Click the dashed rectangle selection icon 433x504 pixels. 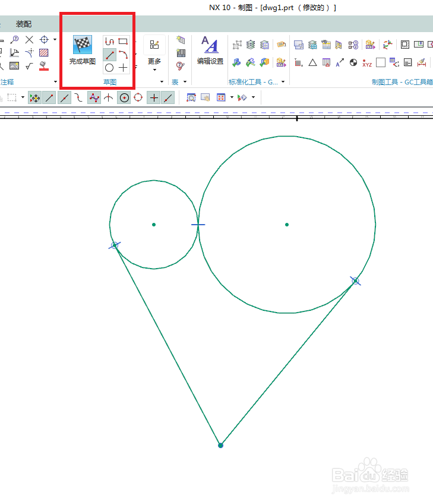pos(12,97)
